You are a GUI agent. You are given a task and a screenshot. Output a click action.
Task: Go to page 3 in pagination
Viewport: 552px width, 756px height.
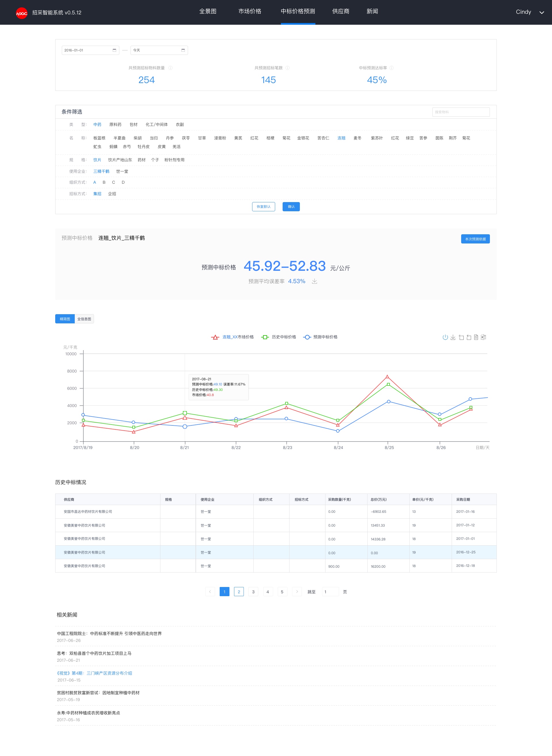(x=253, y=592)
